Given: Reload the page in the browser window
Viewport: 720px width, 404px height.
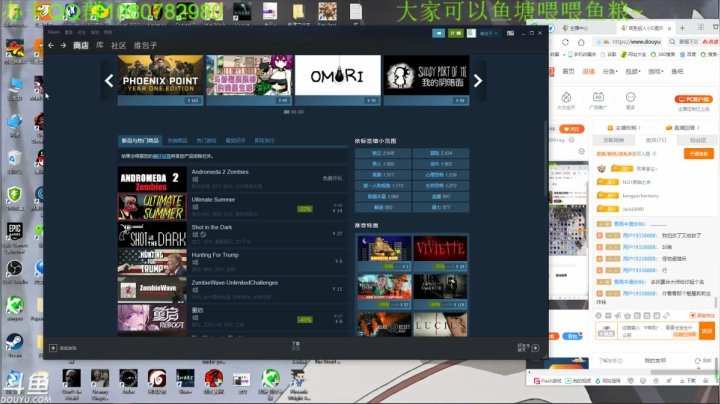Looking at the screenshot, I should 565,42.
